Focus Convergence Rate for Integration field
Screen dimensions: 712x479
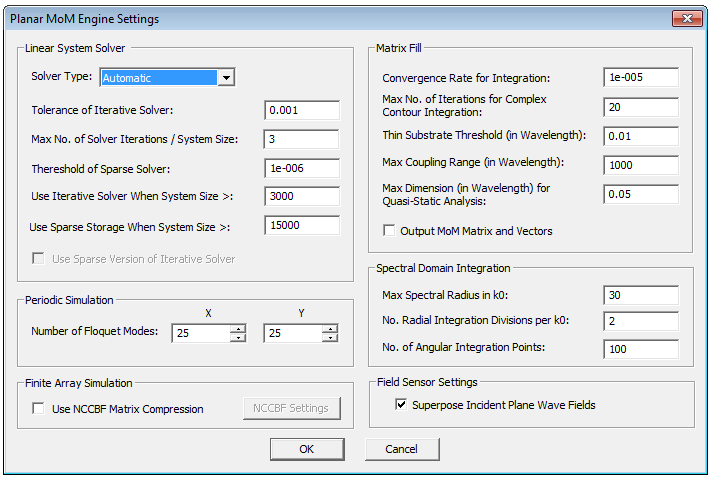coord(641,78)
